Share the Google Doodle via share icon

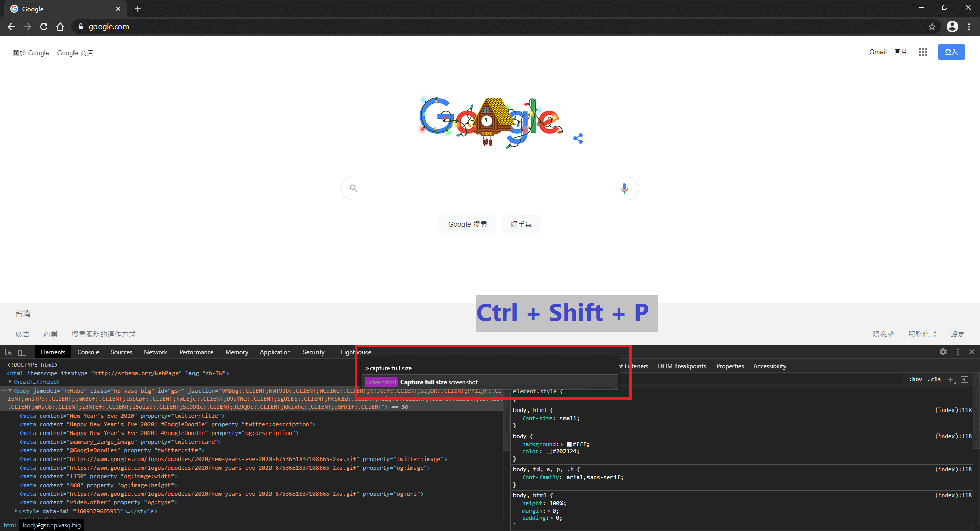click(578, 138)
